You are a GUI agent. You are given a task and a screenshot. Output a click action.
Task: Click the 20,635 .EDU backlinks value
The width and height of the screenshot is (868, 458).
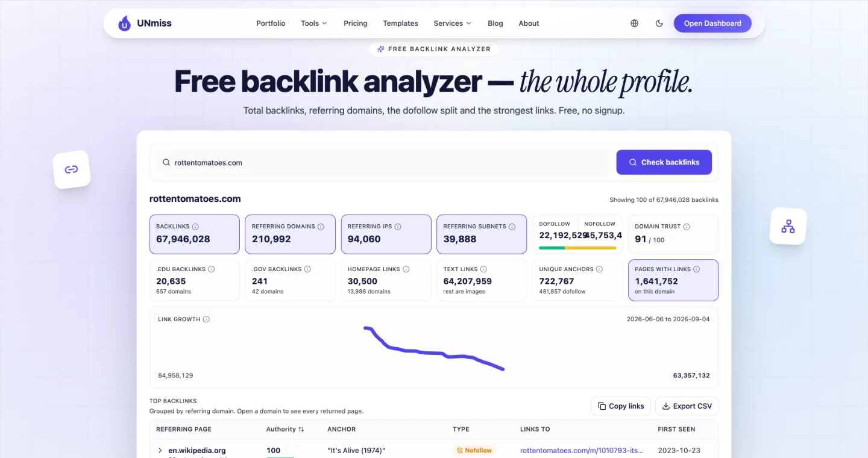pos(171,281)
